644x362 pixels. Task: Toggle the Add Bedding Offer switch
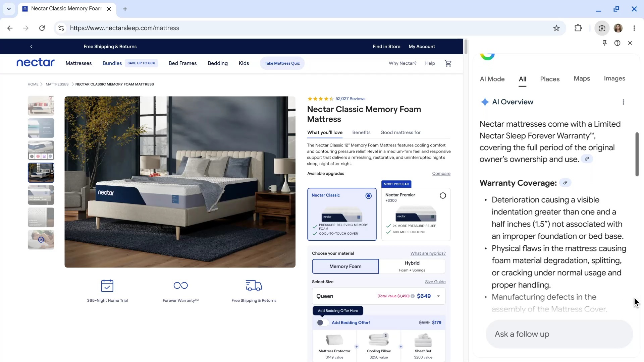point(323,323)
